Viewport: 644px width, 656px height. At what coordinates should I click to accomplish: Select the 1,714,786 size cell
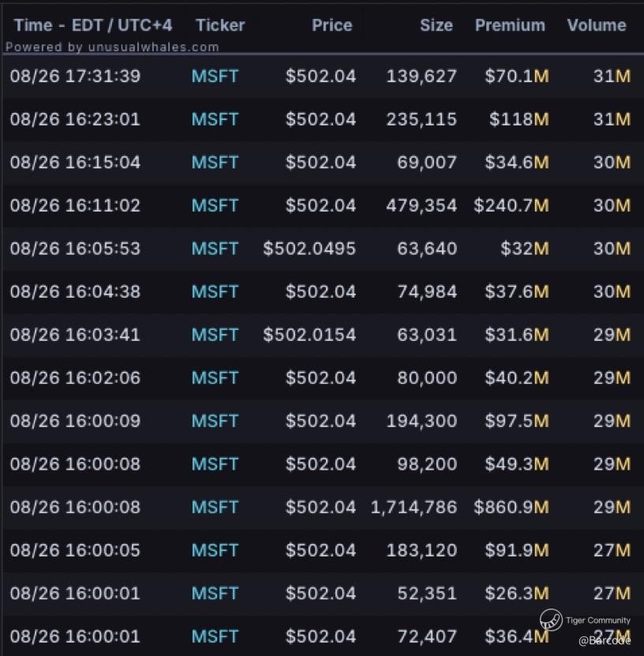pyautogui.click(x=414, y=507)
